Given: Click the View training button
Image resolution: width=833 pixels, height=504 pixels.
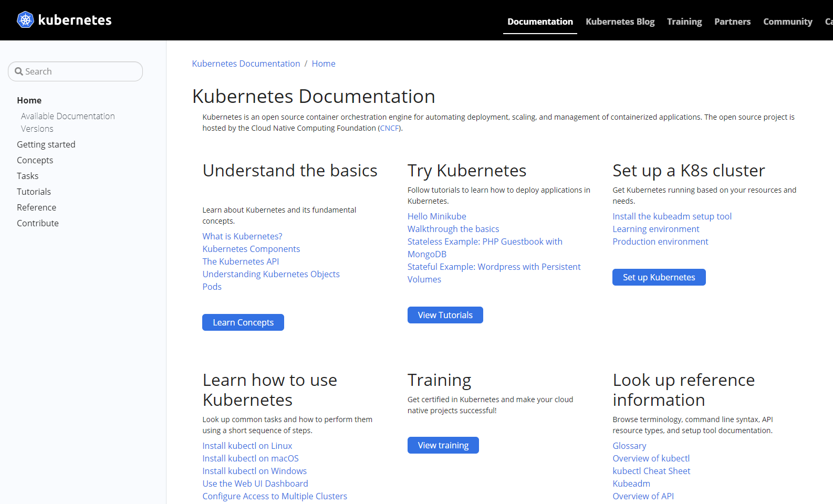Looking at the screenshot, I should (x=443, y=445).
